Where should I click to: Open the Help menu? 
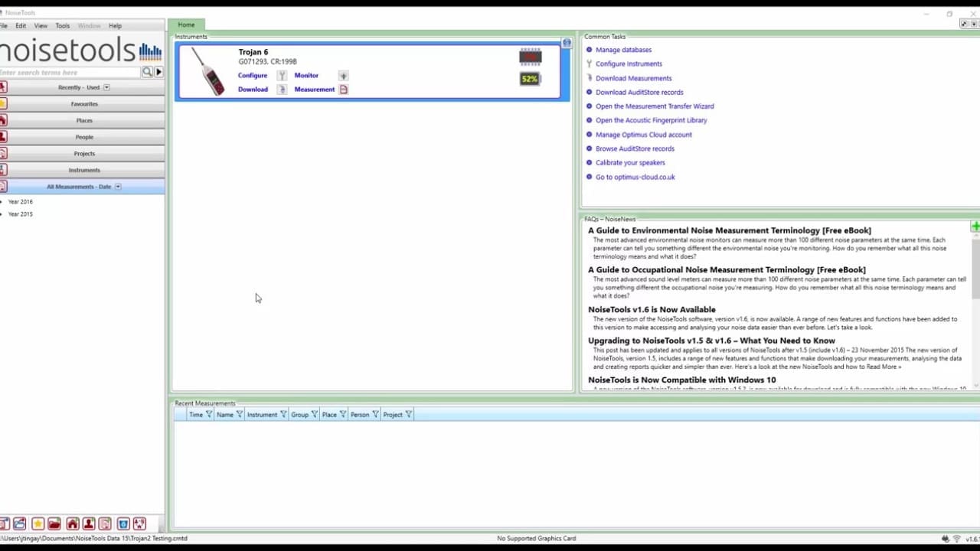click(115, 26)
